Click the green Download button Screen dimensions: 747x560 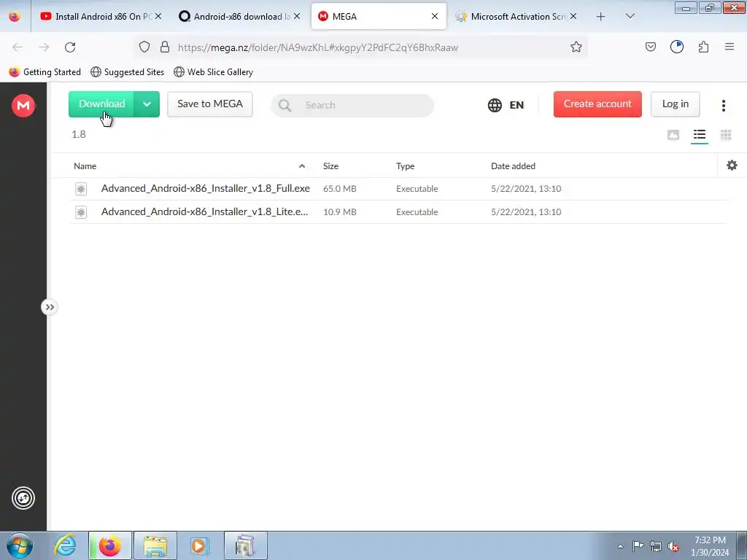point(101,104)
